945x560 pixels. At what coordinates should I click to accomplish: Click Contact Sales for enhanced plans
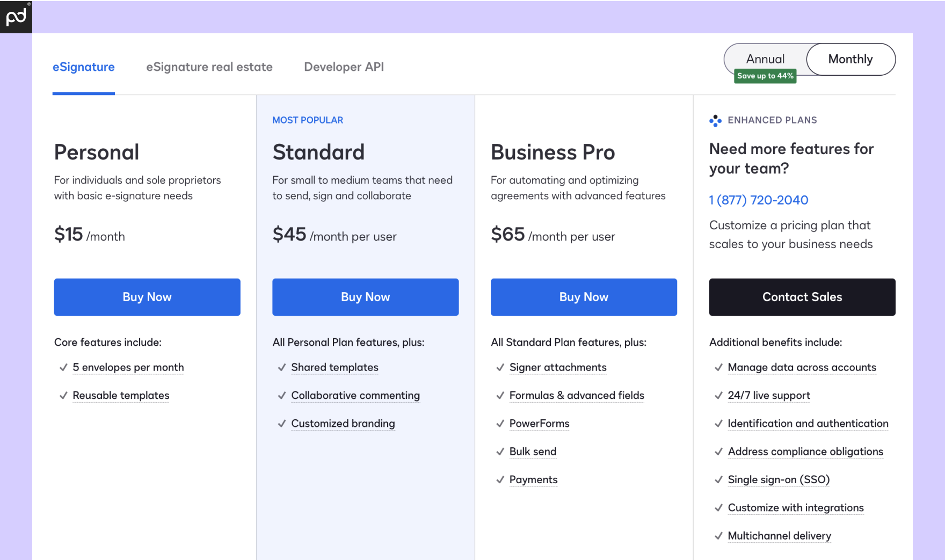click(x=802, y=297)
